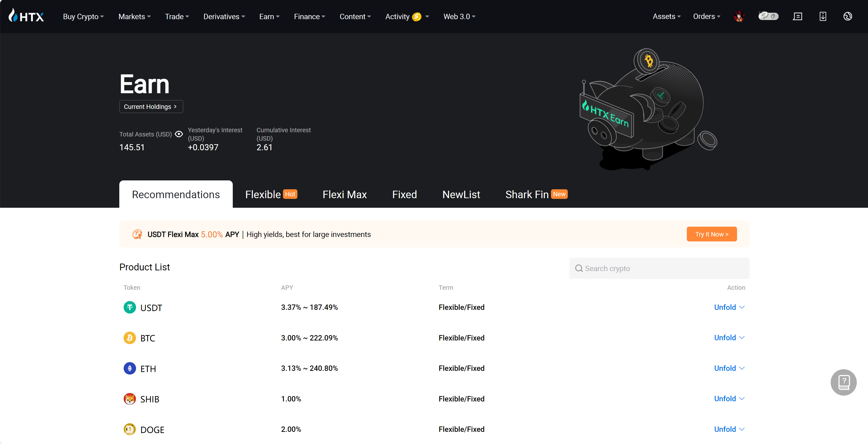Open the Markets dropdown menu
Viewport: 868px width, 444px height.
tap(134, 17)
